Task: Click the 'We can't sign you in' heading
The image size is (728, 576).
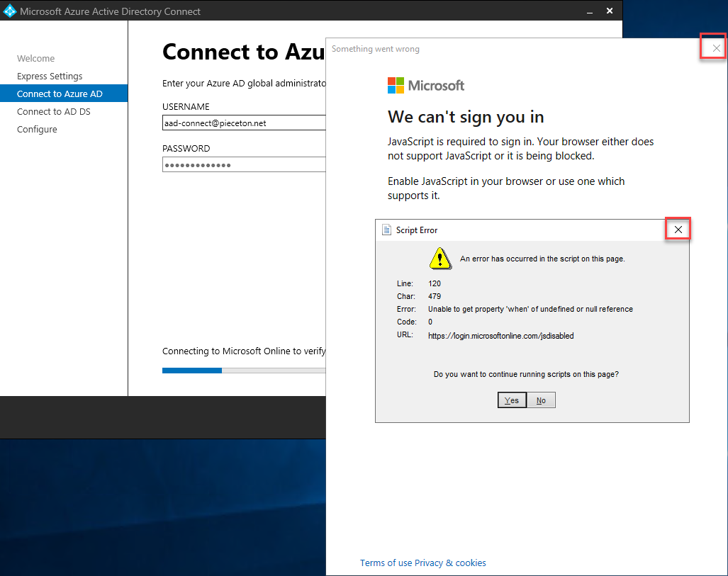Action: pyautogui.click(x=466, y=117)
